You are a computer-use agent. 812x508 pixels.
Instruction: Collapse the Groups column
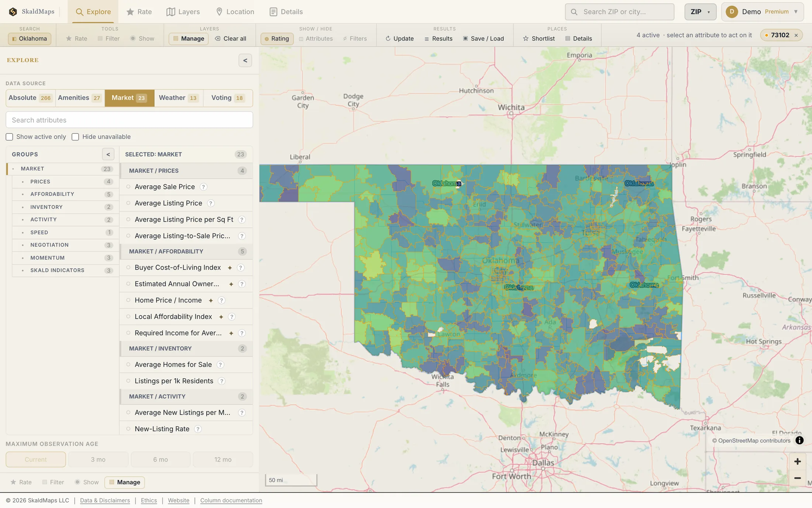point(108,154)
